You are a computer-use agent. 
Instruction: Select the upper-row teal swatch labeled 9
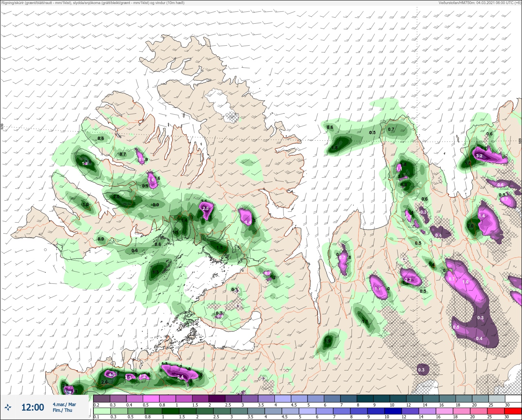click(382, 398)
